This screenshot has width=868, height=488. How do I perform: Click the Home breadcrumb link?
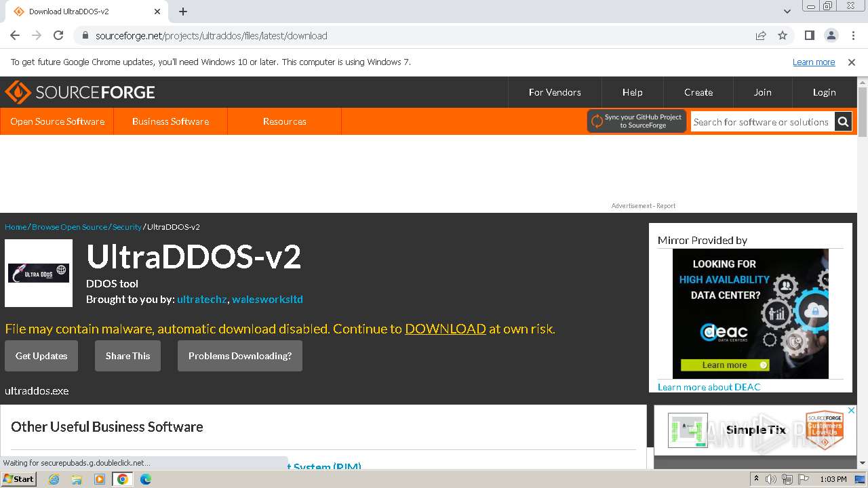pos(16,227)
